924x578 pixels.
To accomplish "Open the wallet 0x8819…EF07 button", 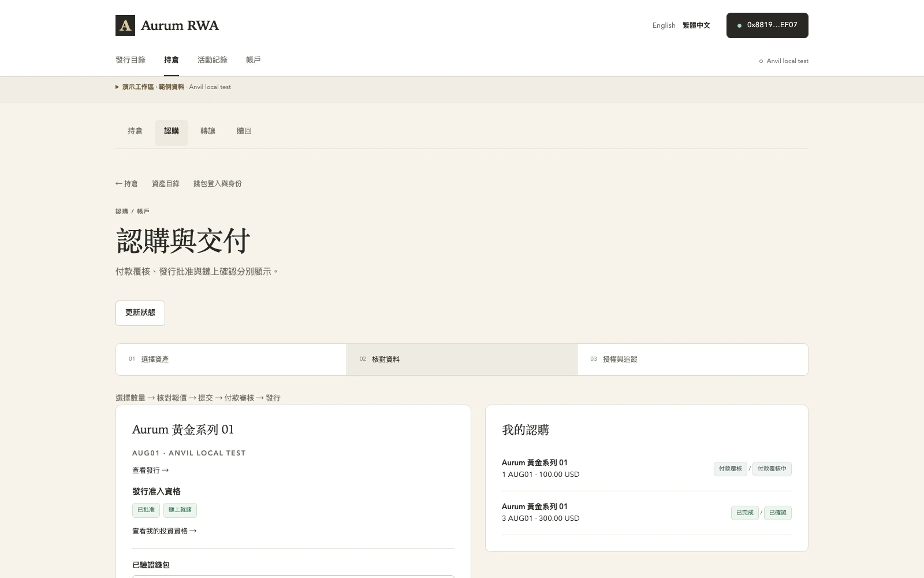I will click(x=767, y=25).
